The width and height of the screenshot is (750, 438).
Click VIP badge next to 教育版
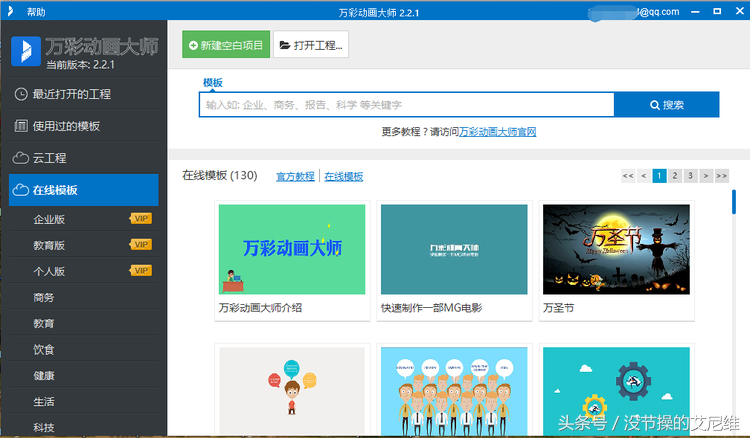point(141,245)
